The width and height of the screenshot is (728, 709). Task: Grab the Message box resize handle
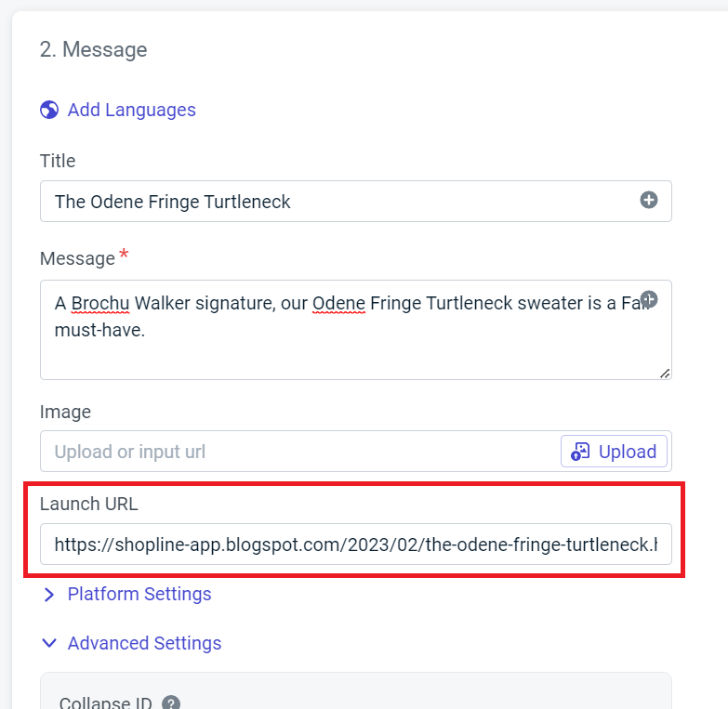coord(665,373)
